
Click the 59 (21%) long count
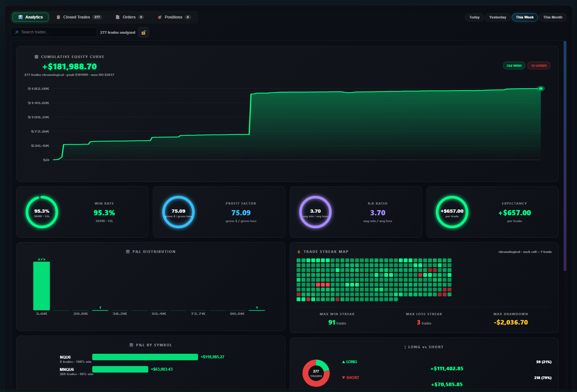point(544,362)
